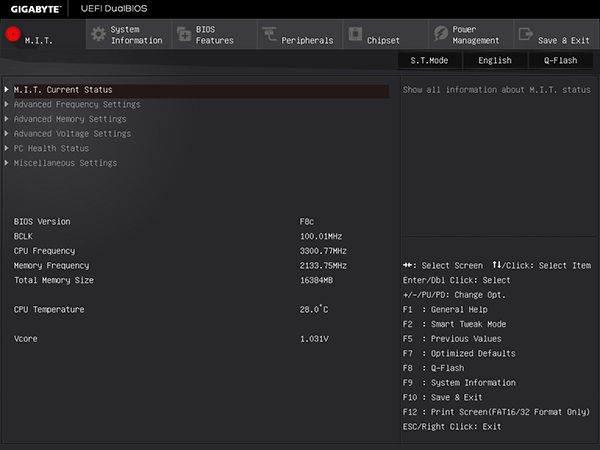This screenshot has width=600, height=450.
Task: Click the Chipset square icon
Action: (x=355, y=34)
